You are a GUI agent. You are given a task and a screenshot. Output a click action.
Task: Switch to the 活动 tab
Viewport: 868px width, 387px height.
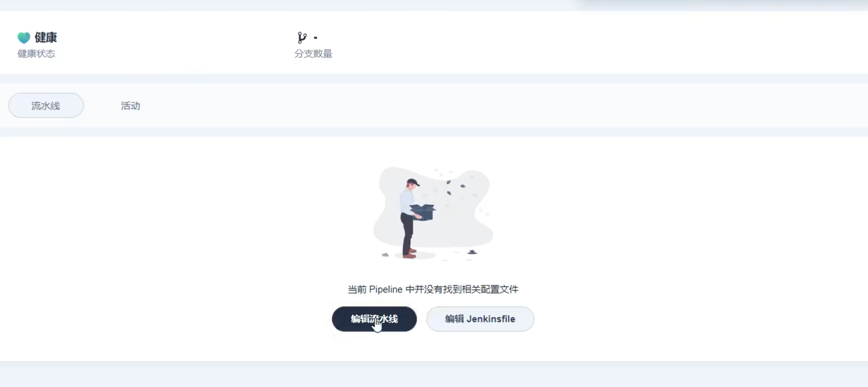tap(130, 106)
